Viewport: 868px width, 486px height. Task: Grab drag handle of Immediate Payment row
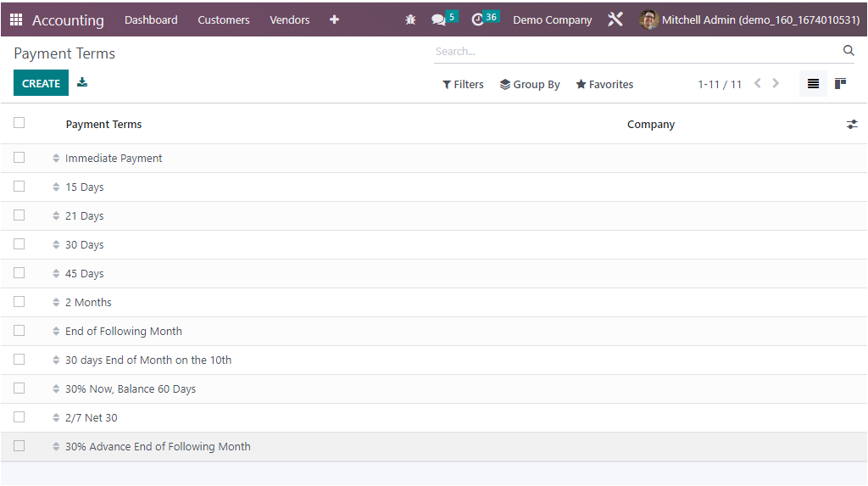56,159
